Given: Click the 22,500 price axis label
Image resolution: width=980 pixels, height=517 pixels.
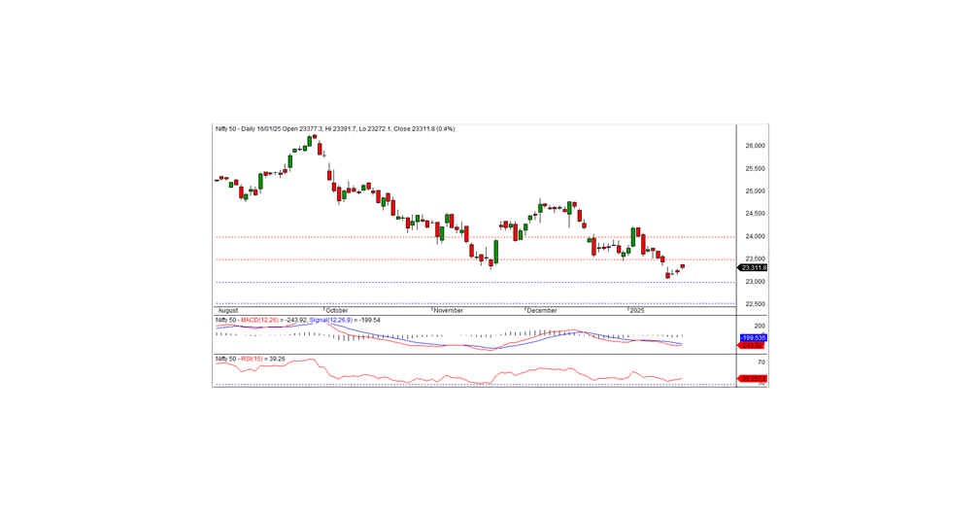Looking at the screenshot, I should 755,304.
